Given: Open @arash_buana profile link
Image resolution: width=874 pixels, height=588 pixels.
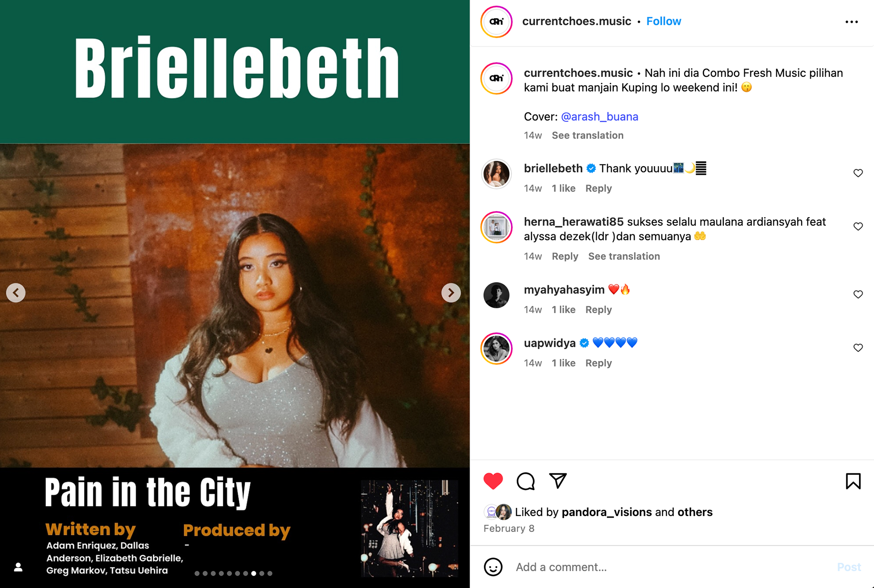Looking at the screenshot, I should pos(600,117).
